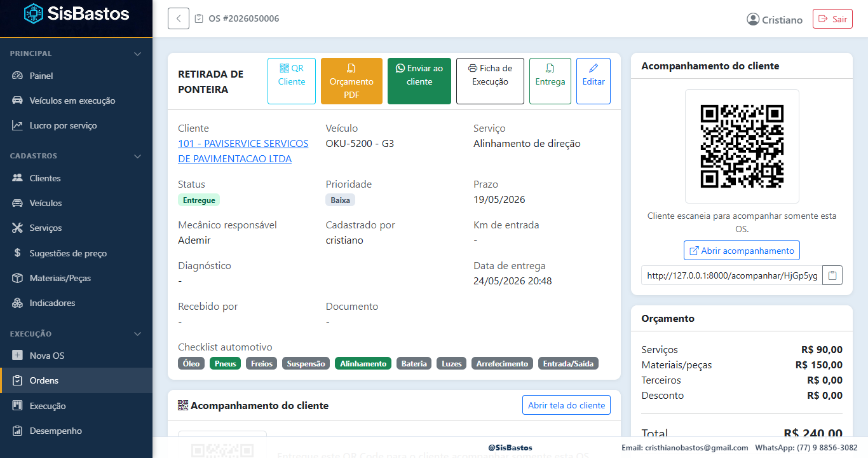Generate the Orçamento PDF
The width and height of the screenshot is (868, 458).
click(x=351, y=81)
